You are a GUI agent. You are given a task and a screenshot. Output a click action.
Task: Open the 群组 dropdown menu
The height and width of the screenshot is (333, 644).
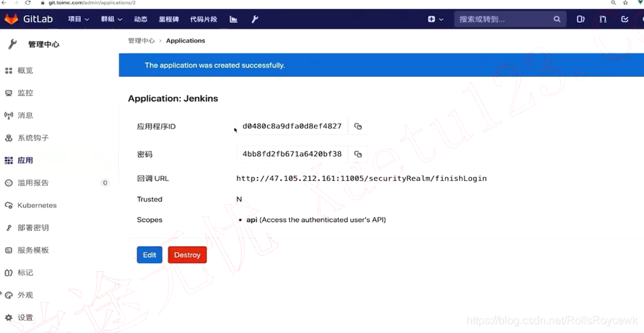[x=112, y=19]
